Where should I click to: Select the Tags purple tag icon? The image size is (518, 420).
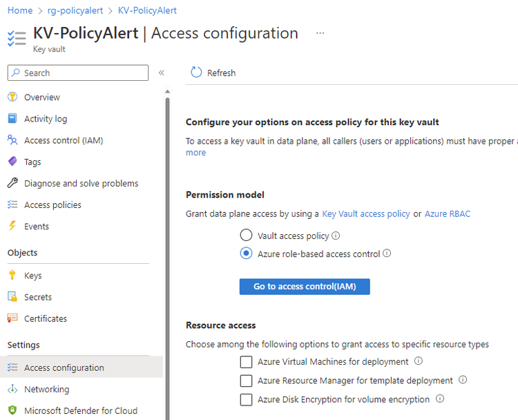(12, 161)
